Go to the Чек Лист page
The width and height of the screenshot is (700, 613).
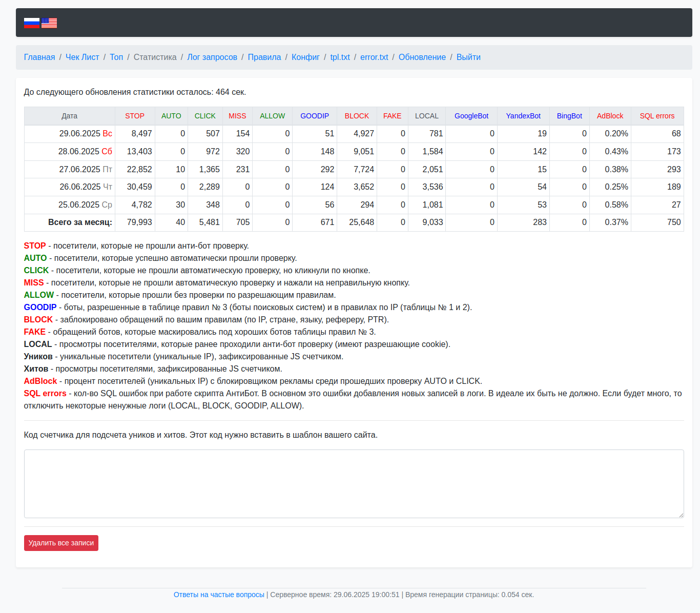tap(83, 57)
